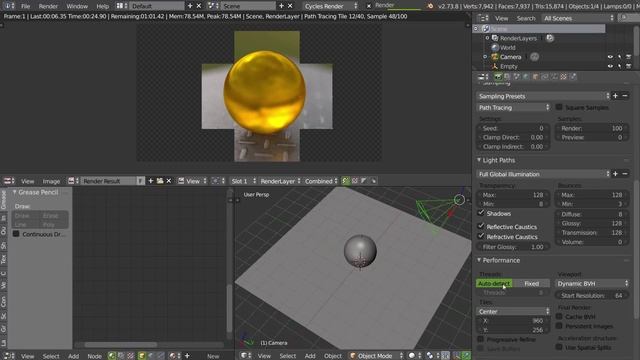Open the Center tile order dropdown
The width and height of the screenshot is (640, 360).
point(513,311)
